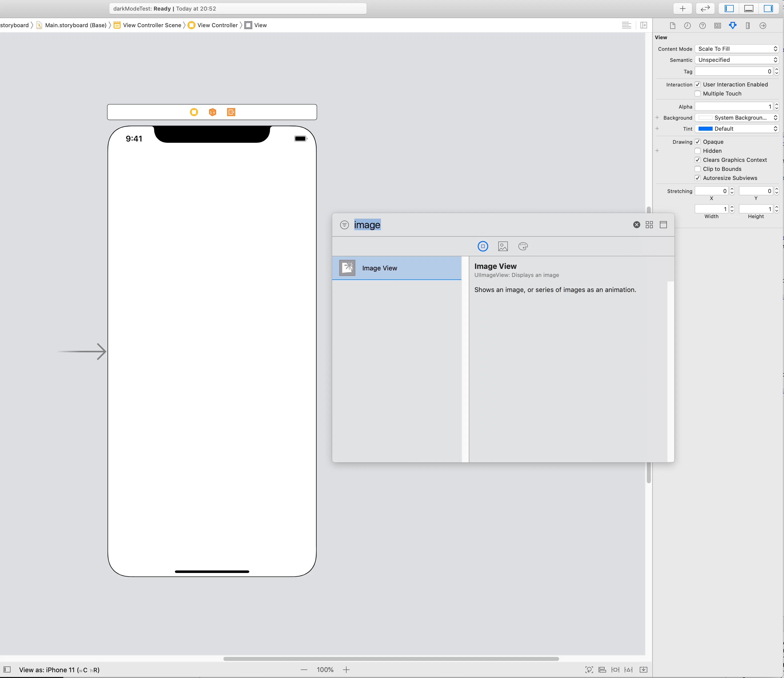Select Image View in library list

(397, 268)
